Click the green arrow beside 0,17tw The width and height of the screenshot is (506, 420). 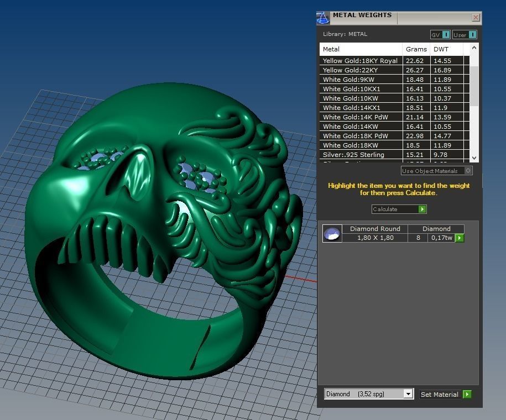[x=460, y=238]
